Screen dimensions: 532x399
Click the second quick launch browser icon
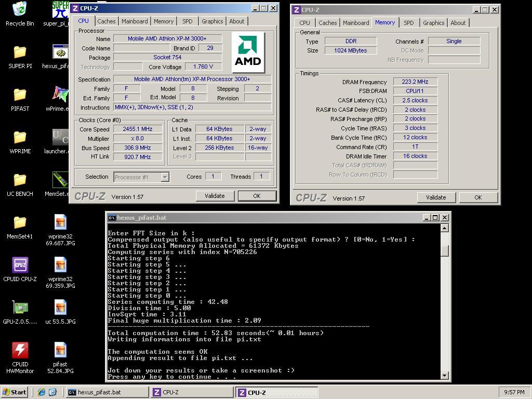pyautogui.click(x=53, y=392)
